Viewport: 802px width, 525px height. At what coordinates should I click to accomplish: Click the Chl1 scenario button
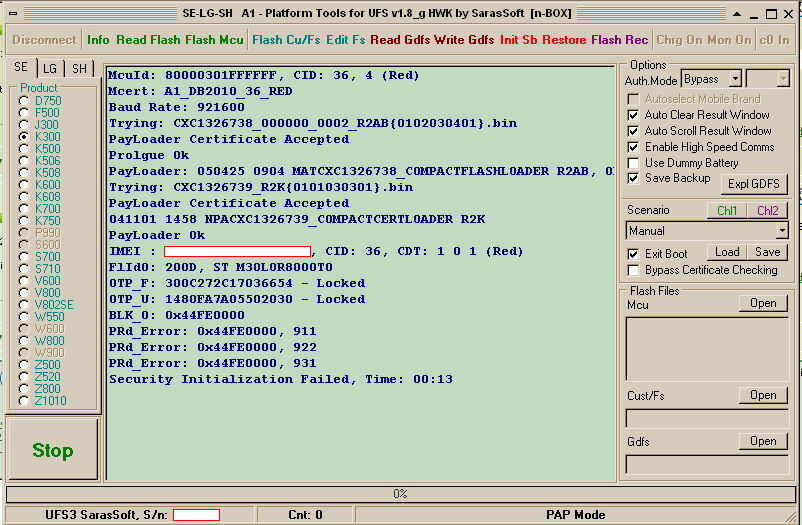727,210
